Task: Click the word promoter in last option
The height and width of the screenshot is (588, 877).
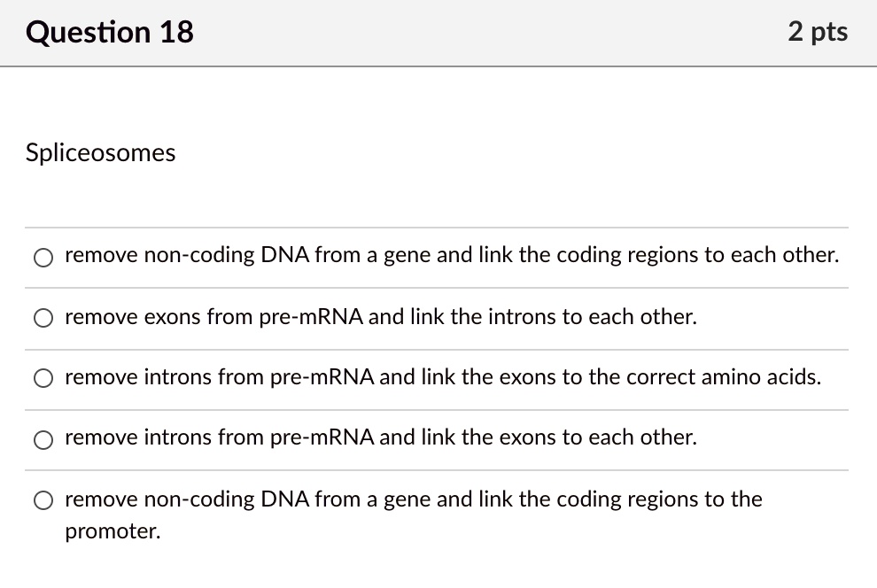Action: (113, 532)
